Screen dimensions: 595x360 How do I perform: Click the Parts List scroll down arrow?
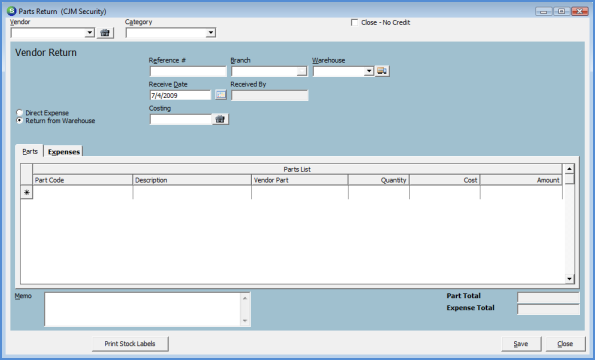click(x=569, y=279)
